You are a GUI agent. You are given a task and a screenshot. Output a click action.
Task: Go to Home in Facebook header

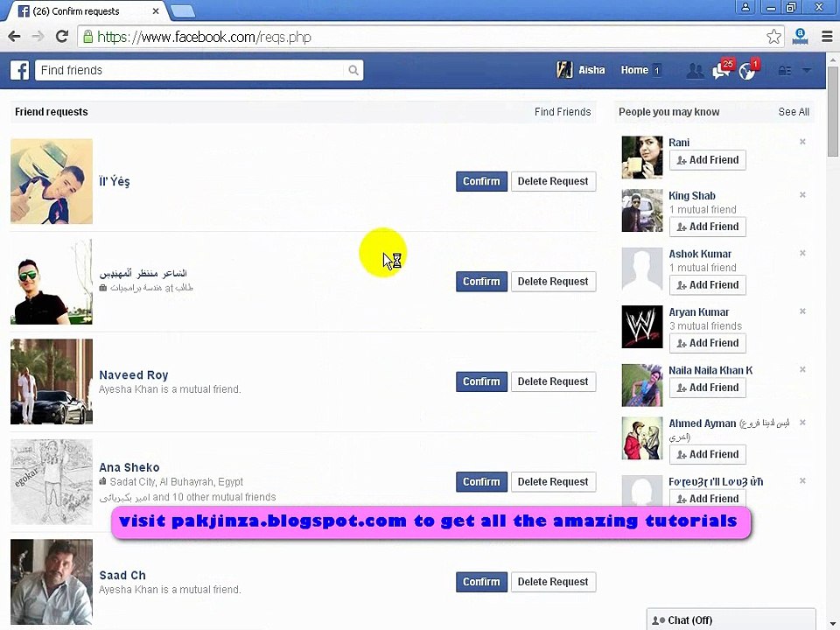coord(634,70)
